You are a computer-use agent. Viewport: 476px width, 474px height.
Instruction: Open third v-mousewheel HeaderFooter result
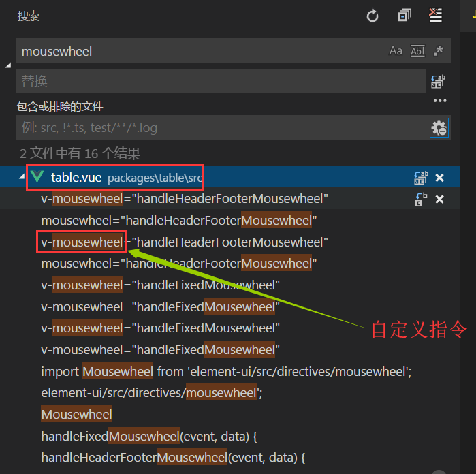pos(185,242)
